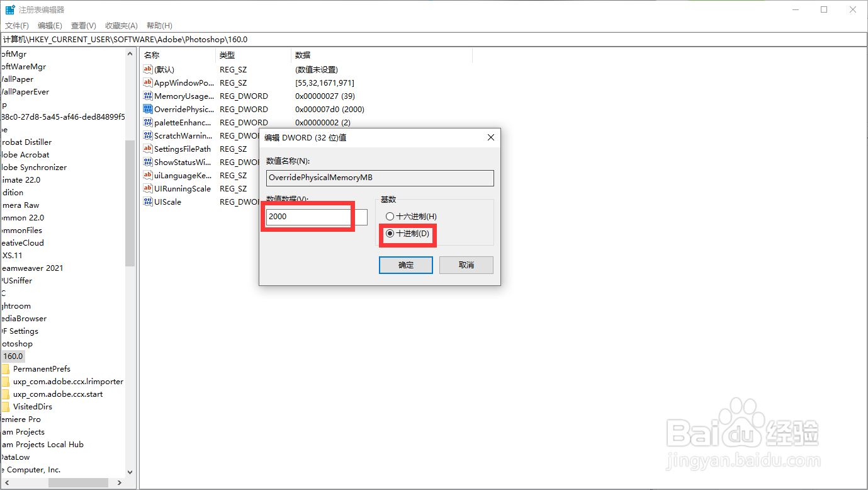Open the 收藏夹(A) menu
868x490 pixels.
[x=121, y=26]
